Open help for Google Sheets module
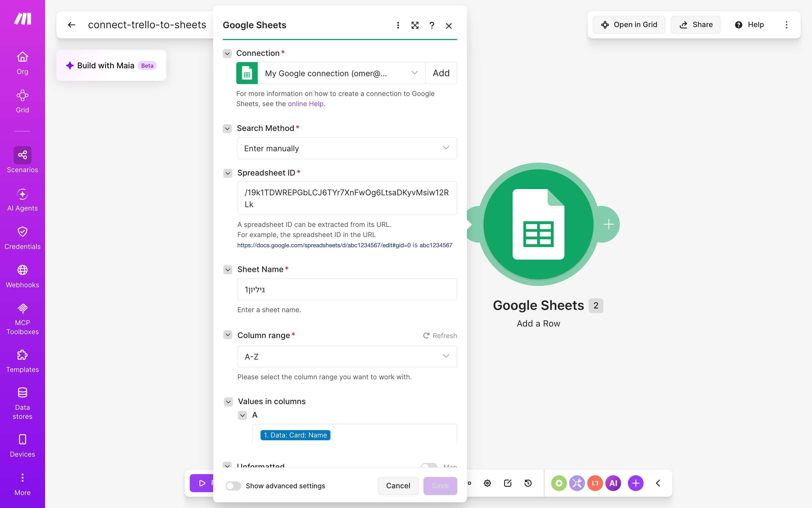This screenshot has width=812, height=508. click(432, 25)
